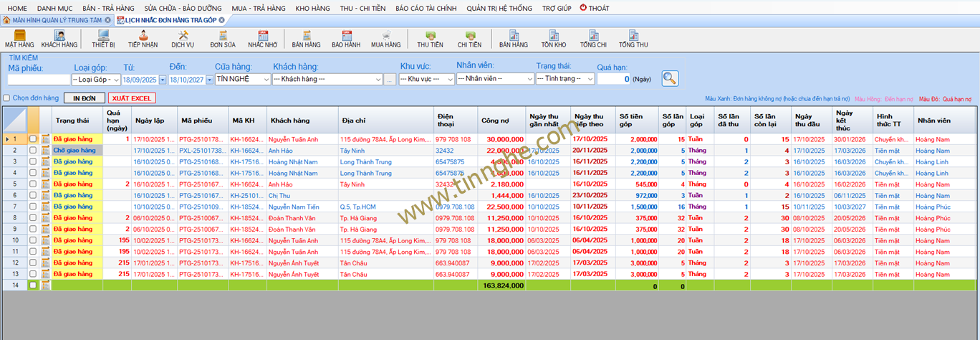Toggle the Chọn đơn hàng checkbox

point(7,98)
